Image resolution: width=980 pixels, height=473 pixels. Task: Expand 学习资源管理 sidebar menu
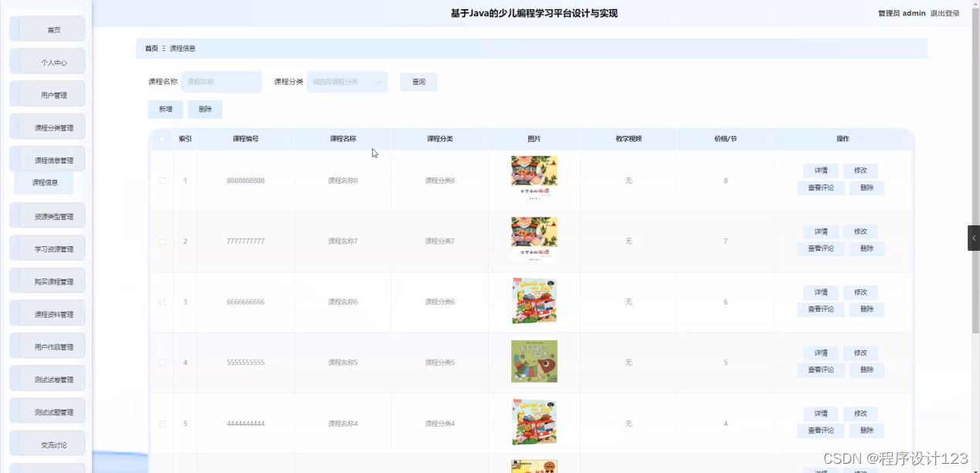47,248
